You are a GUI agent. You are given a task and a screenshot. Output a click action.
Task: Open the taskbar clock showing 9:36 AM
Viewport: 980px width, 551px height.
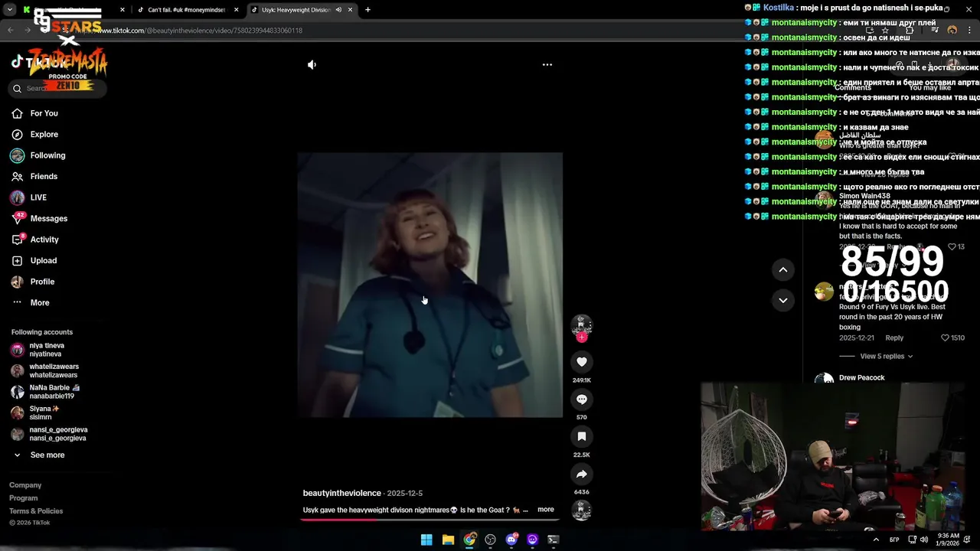tap(948, 540)
